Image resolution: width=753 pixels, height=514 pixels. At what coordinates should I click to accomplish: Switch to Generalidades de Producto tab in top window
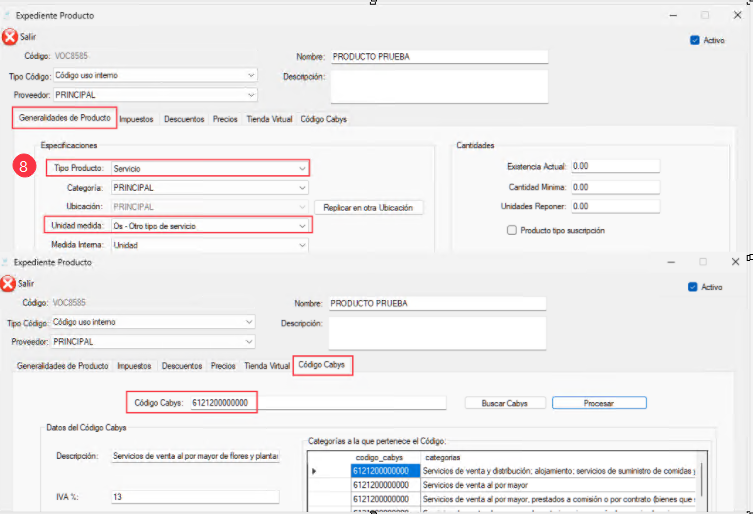[65, 118]
